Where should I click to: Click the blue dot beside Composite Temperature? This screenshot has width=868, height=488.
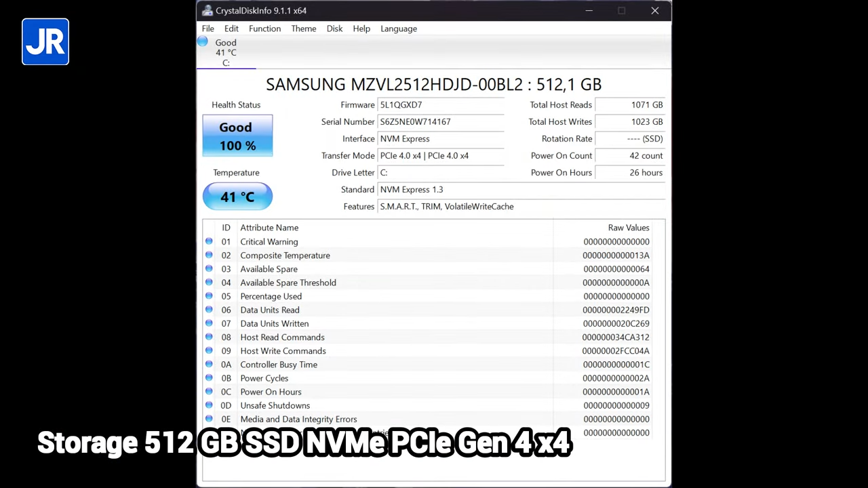coord(209,256)
